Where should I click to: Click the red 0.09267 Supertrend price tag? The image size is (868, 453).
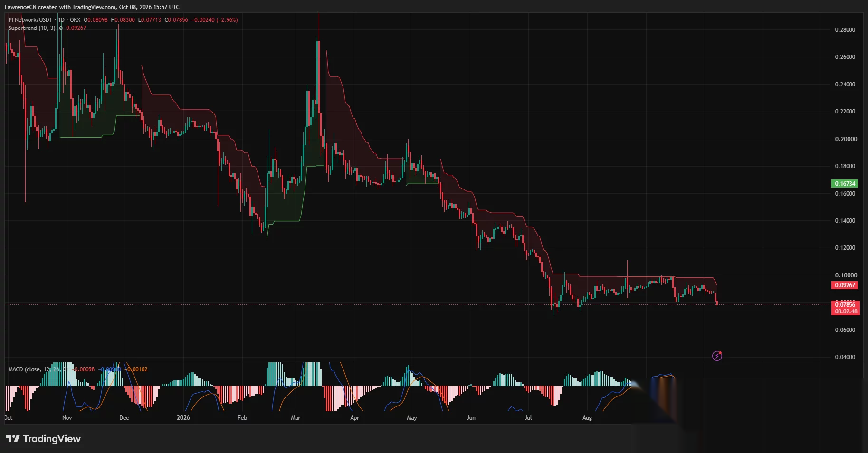[845, 285]
